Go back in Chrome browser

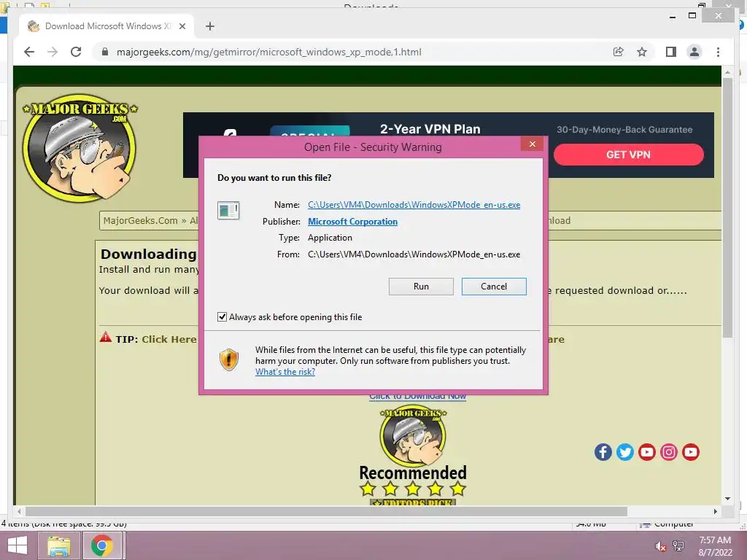pyautogui.click(x=29, y=52)
